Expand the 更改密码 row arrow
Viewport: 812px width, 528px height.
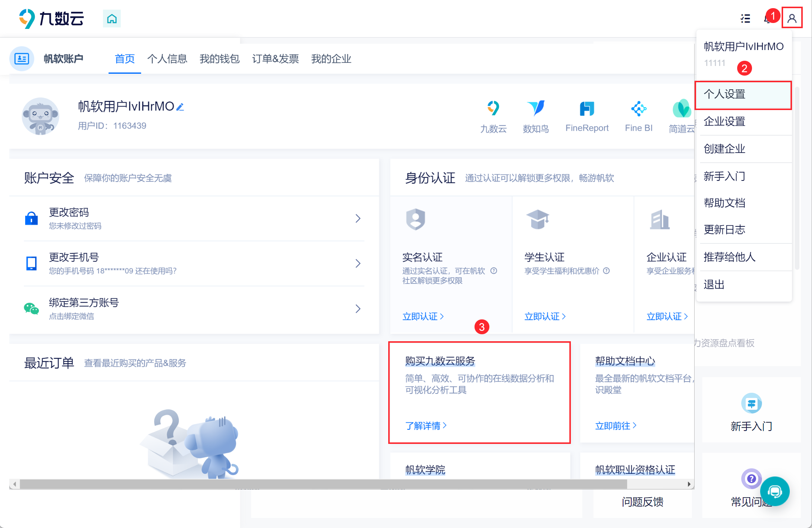pyautogui.click(x=358, y=218)
